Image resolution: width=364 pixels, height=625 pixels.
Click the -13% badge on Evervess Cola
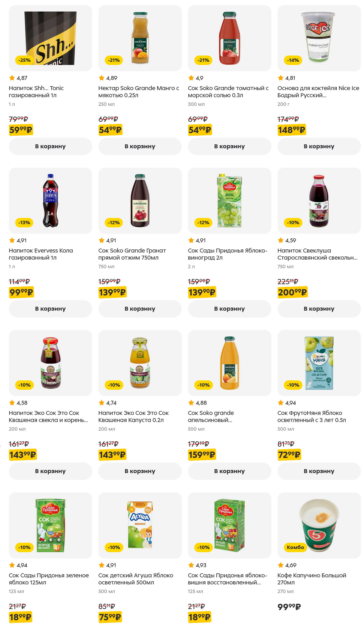coord(24,223)
